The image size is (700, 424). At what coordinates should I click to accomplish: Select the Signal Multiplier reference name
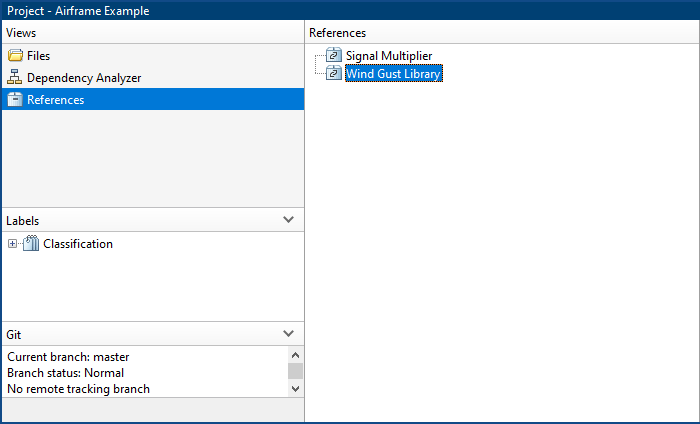pyautogui.click(x=389, y=56)
